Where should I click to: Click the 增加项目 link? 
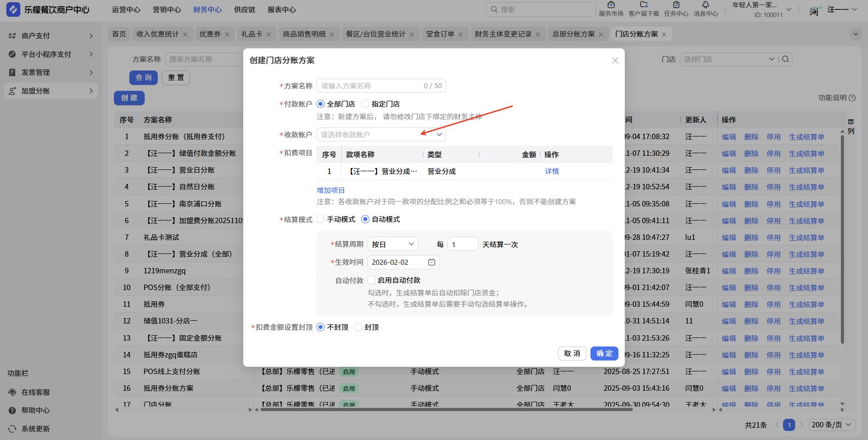point(330,191)
